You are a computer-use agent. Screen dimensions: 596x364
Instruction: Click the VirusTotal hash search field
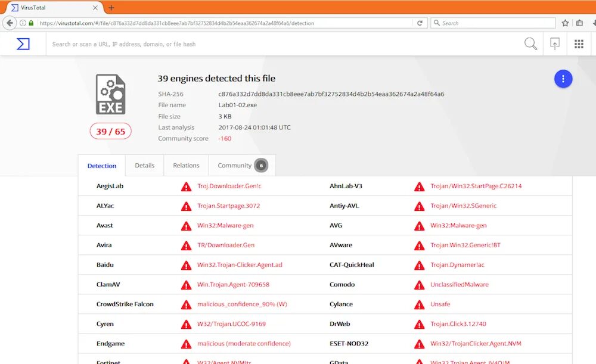pyautogui.click(x=285, y=44)
